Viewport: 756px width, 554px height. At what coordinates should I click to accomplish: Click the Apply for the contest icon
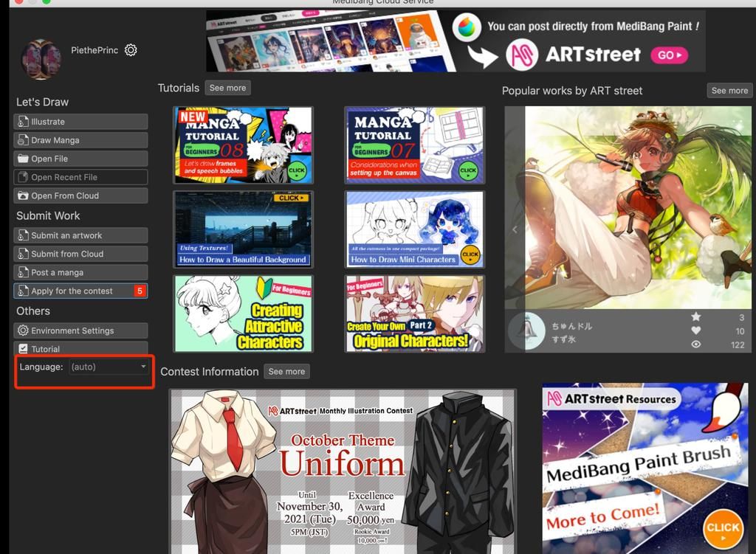pyautogui.click(x=23, y=291)
